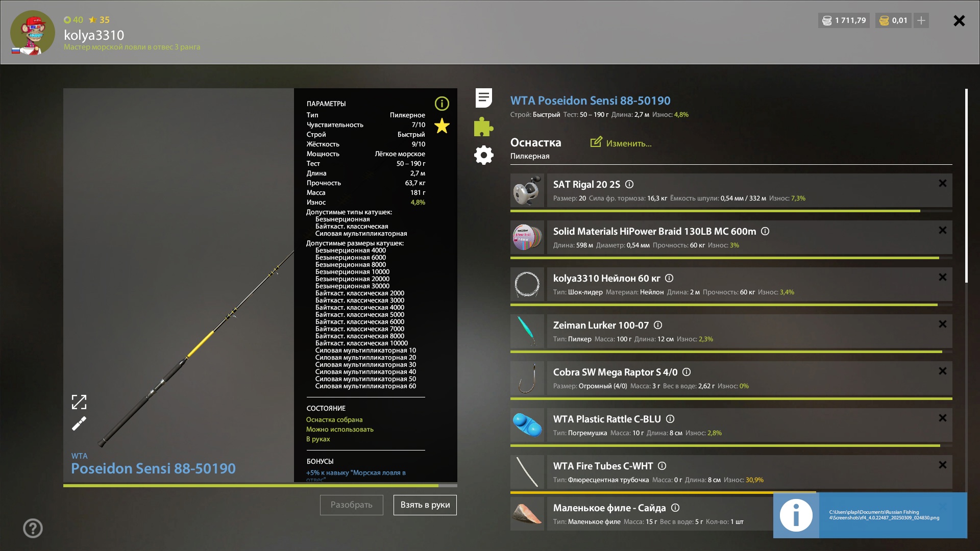980x551 pixels.
Task: Click the player rank title text
Action: (132, 47)
